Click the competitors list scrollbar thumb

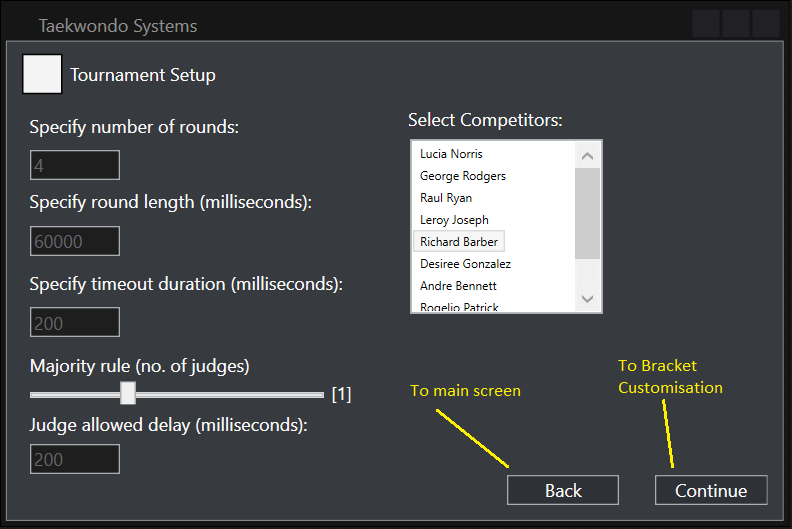pyautogui.click(x=587, y=212)
